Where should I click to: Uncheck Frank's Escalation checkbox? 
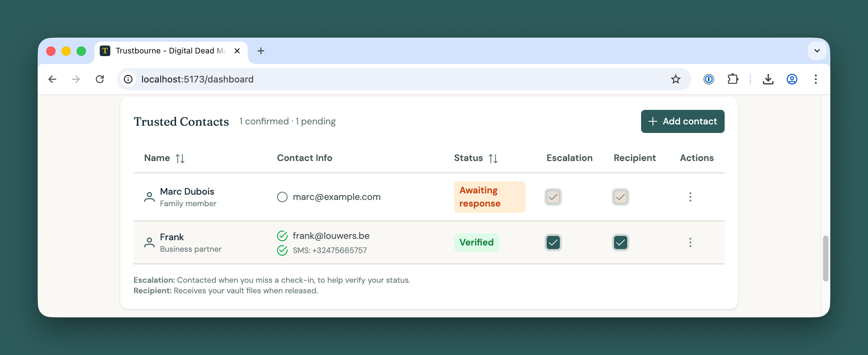[x=553, y=242]
